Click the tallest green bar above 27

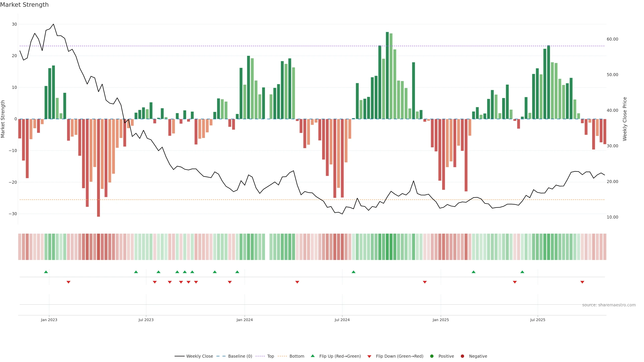click(387, 75)
